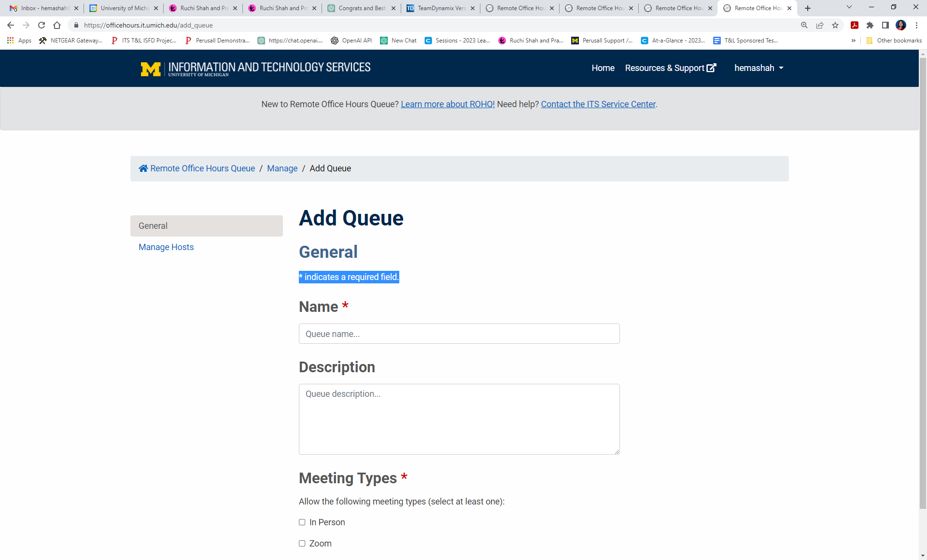Open the Learn more about ROHQ link

click(x=447, y=104)
